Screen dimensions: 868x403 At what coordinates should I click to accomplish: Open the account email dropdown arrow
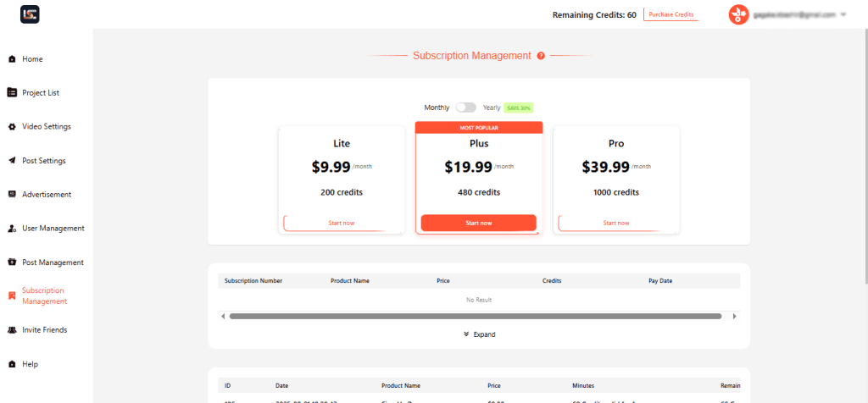tap(843, 14)
